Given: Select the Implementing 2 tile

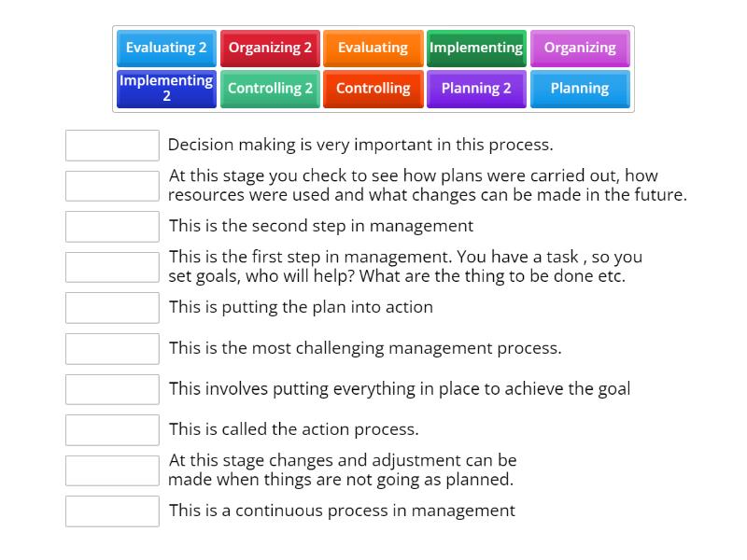Looking at the screenshot, I should point(165,89).
